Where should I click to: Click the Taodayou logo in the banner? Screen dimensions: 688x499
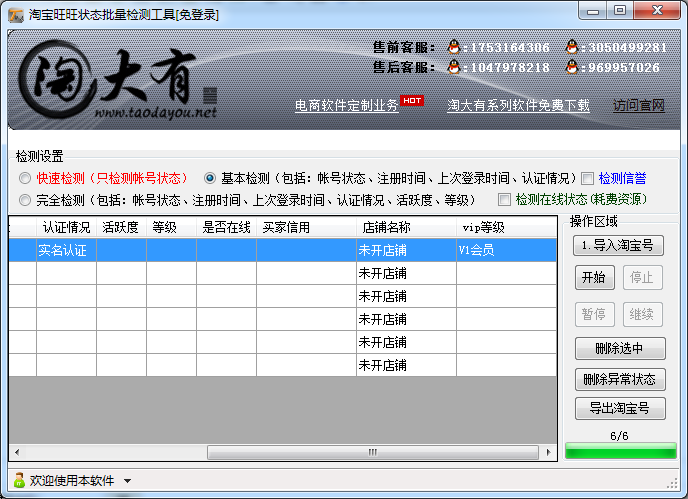click(110, 85)
